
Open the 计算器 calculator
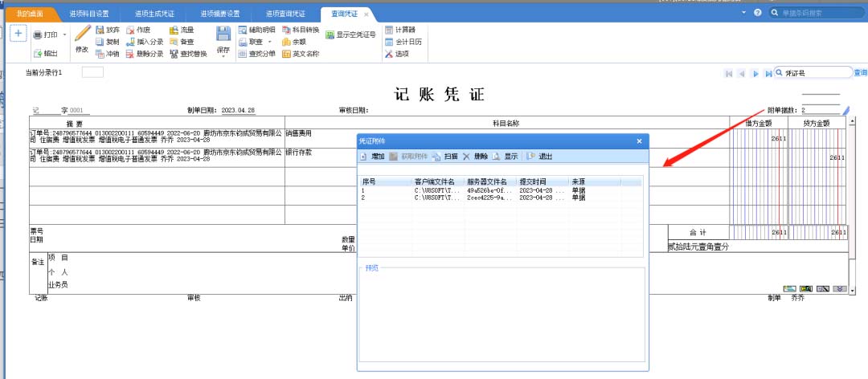pyautogui.click(x=399, y=30)
